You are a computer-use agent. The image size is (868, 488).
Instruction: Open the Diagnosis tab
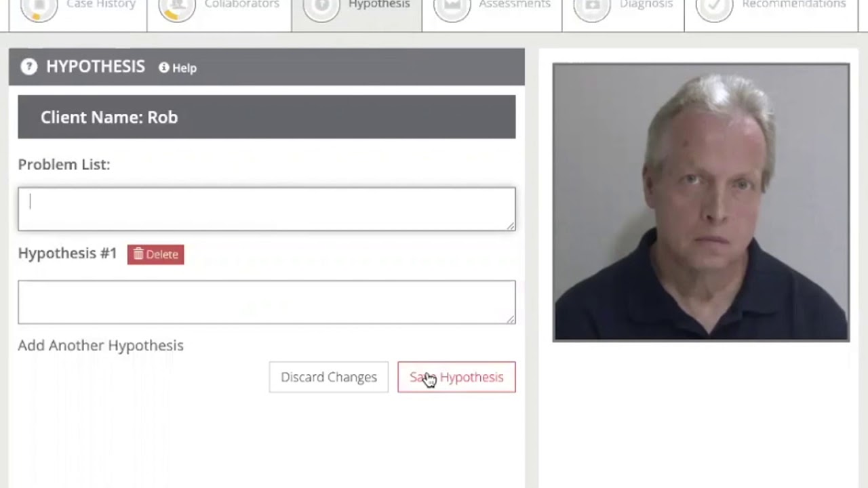[623, 15]
